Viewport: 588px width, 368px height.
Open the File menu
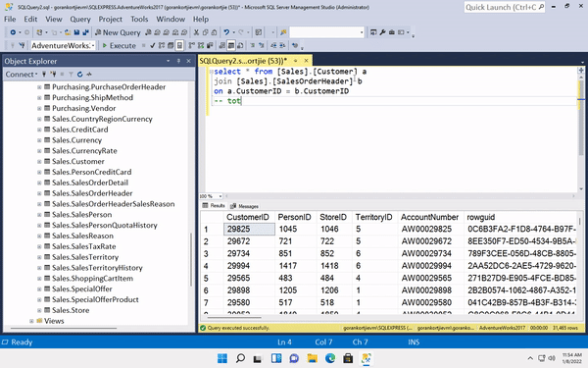point(10,20)
